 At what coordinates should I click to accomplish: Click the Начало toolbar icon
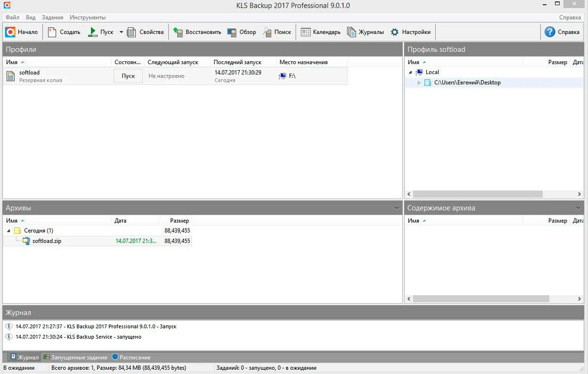tap(10, 32)
